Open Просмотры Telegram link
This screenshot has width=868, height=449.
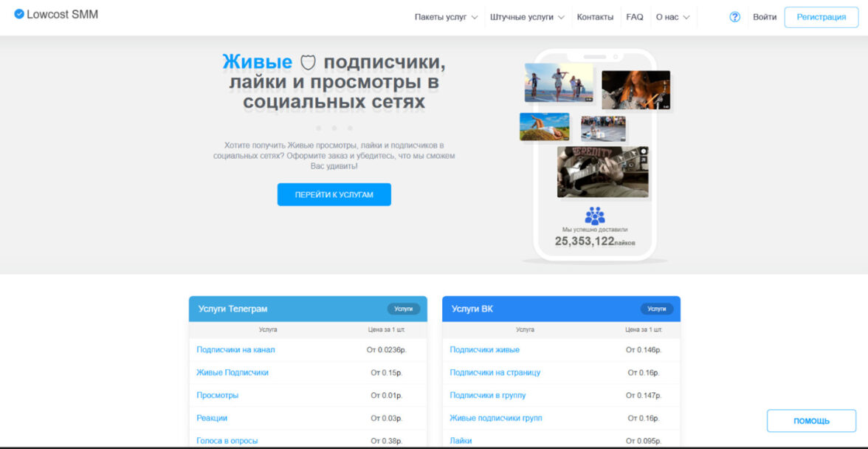tap(218, 395)
